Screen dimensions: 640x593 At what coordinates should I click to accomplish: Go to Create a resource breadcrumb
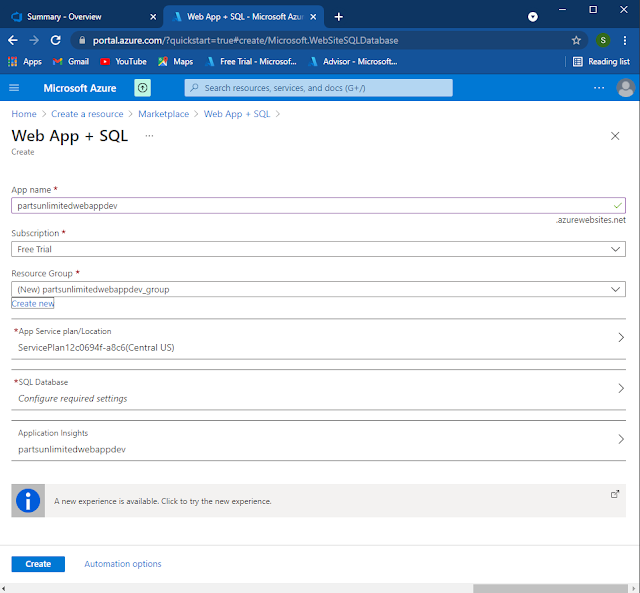87,114
